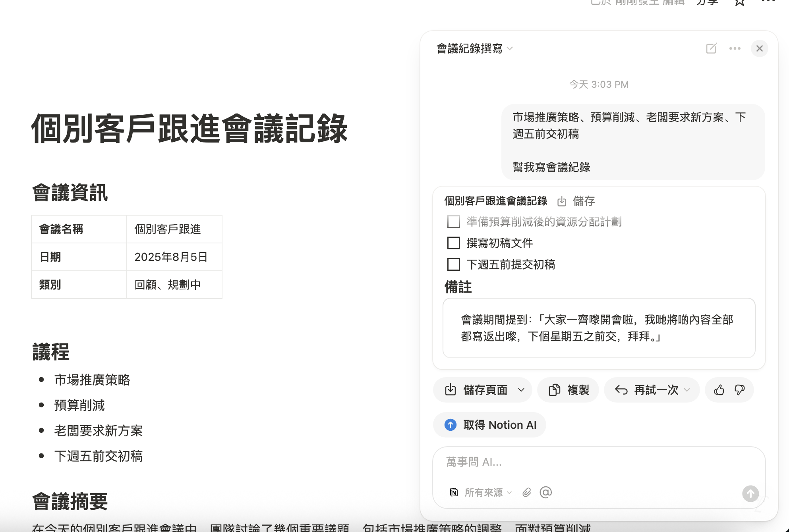Image resolution: width=789 pixels, height=532 pixels.
Task: Check the 撰寫初稿文件 checkbox
Action: (x=453, y=243)
